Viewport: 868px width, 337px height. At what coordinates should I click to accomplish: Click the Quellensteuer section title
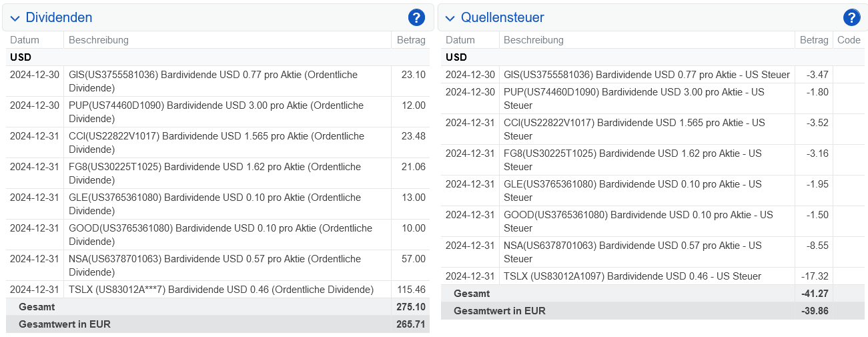point(502,18)
